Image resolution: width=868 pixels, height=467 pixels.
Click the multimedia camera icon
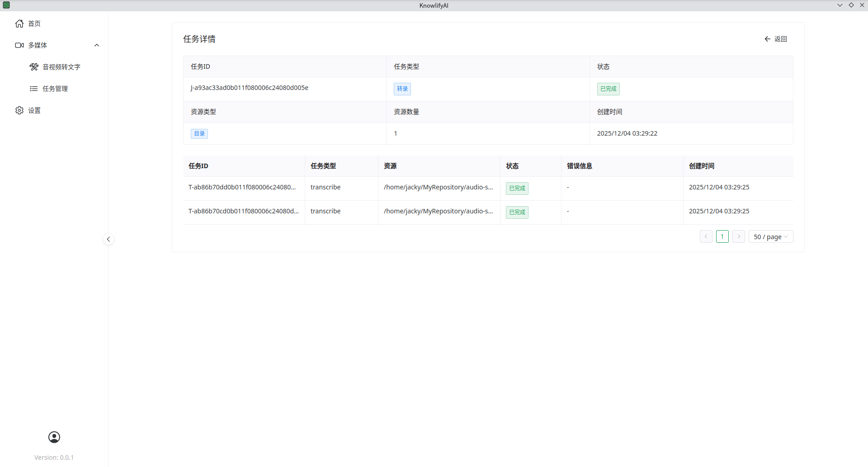pyautogui.click(x=19, y=45)
